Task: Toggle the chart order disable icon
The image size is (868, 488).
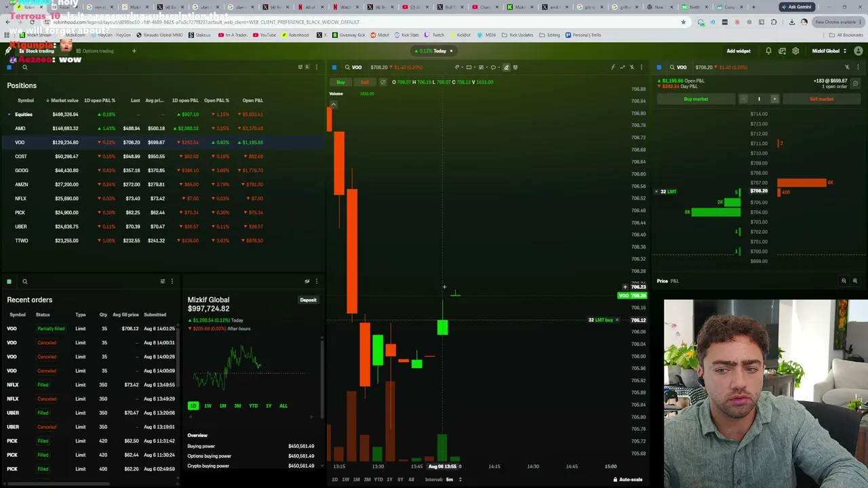Action: click(x=382, y=82)
